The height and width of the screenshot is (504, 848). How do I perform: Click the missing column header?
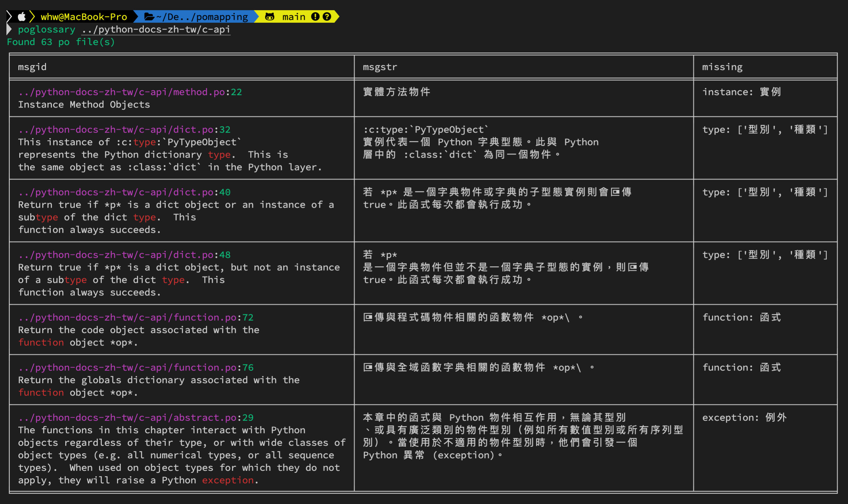[x=722, y=67]
